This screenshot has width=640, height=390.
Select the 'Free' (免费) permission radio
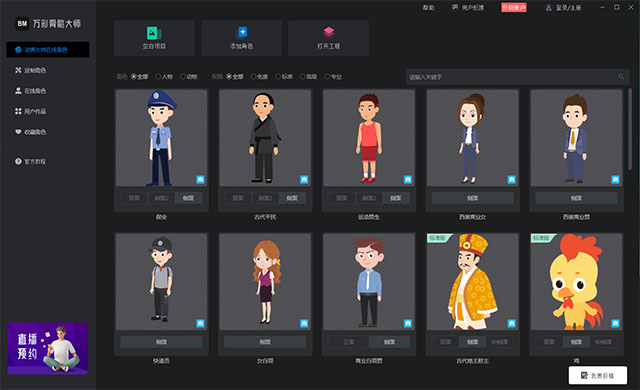pos(253,76)
